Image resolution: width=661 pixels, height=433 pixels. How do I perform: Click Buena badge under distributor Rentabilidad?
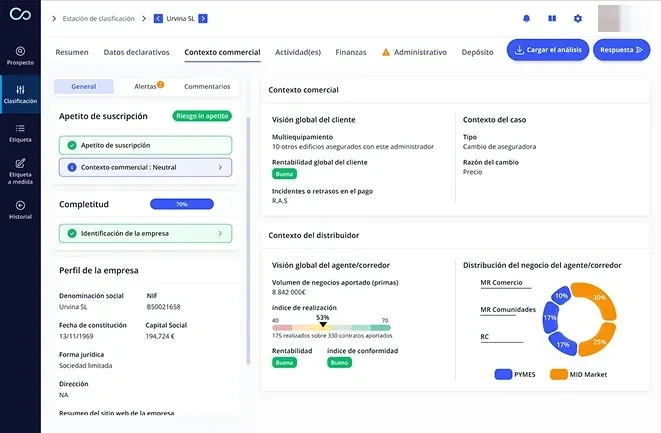click(x=284, y=363)
